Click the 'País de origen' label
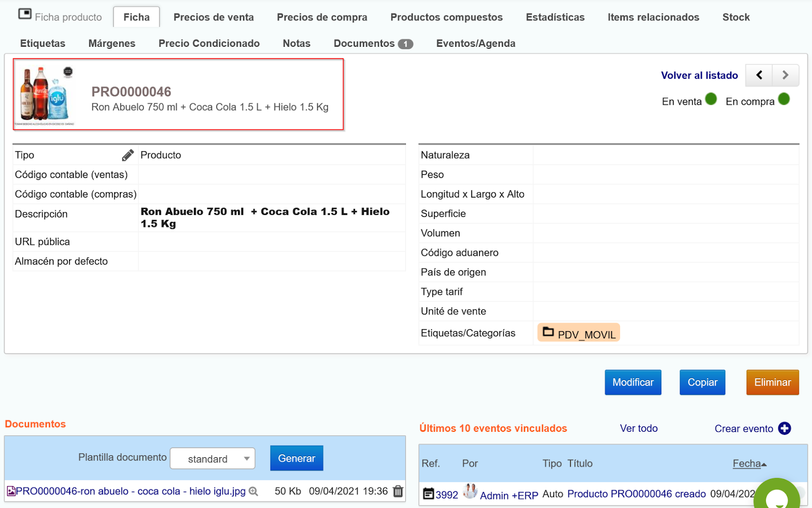812x508 pixels. tap(453, 272)
